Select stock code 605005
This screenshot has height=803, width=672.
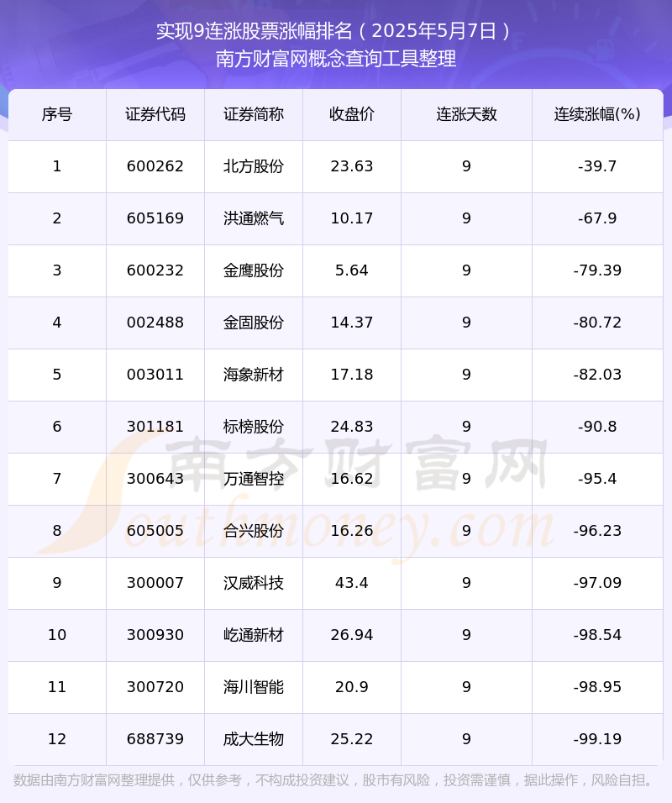click(x=155, y=531)
